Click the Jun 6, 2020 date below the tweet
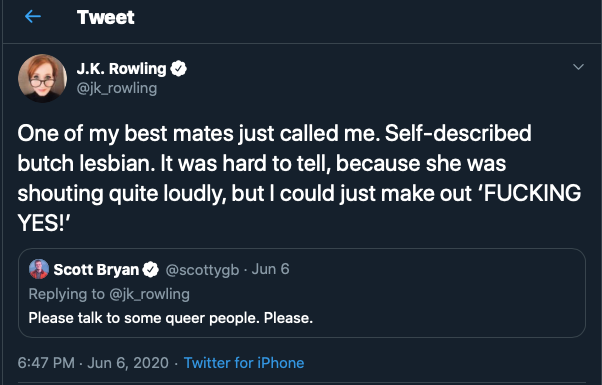The width and height of the screenshot is (602, 385). point(128,363)
